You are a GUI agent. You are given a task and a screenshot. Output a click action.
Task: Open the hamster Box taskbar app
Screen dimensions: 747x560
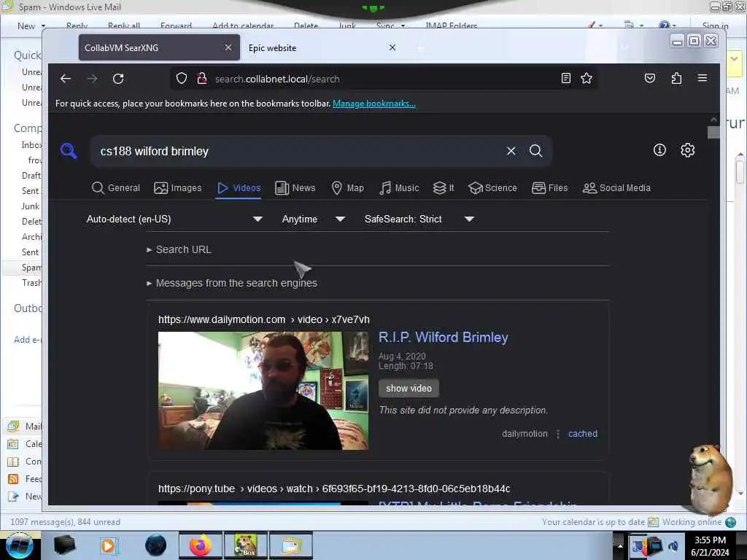(x=245, y=545)
